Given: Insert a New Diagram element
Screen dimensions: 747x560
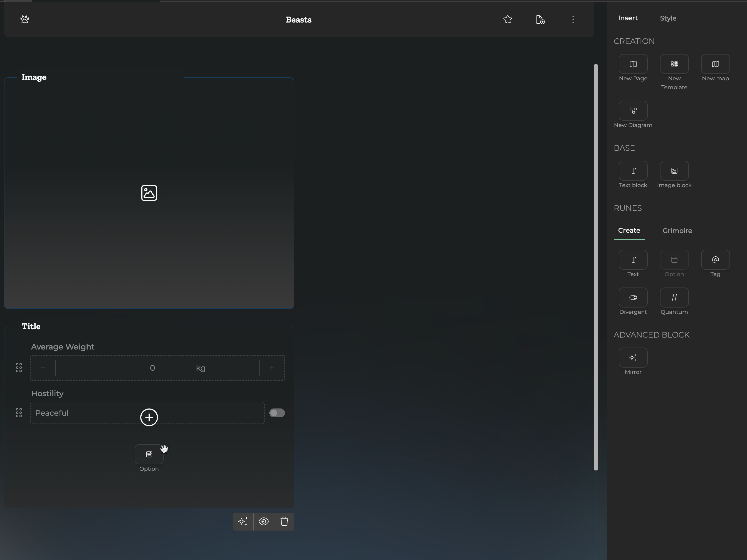Looking at the screenshot, I should click(x=633, y=111).
